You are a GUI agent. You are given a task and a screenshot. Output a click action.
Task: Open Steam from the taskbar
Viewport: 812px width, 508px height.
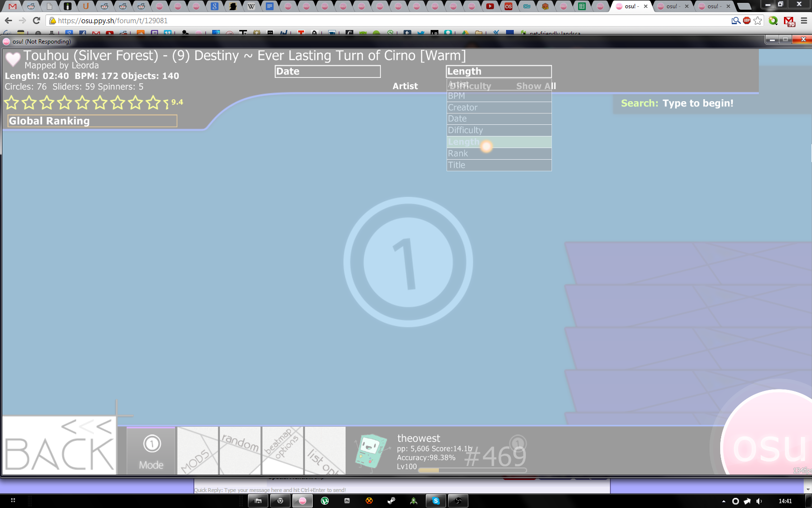pos(391,501)
